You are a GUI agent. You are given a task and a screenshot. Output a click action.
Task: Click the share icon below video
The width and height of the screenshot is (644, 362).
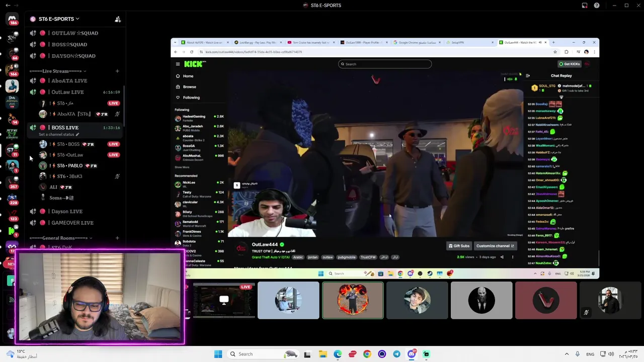click(502, 257)
